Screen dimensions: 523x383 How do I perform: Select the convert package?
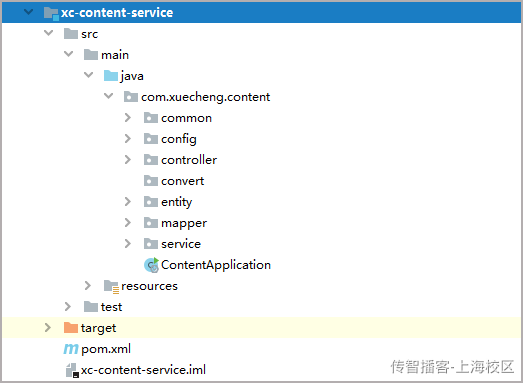click(x=182, y=181)
